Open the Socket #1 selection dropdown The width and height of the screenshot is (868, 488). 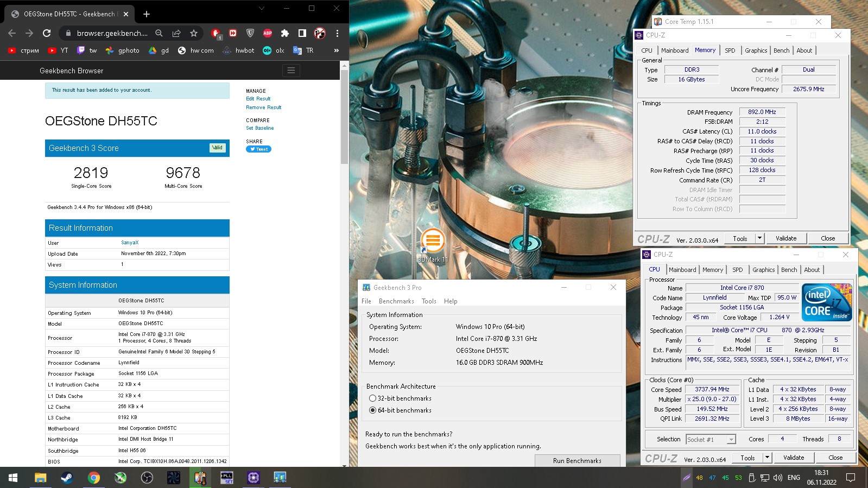click(710, 440)
